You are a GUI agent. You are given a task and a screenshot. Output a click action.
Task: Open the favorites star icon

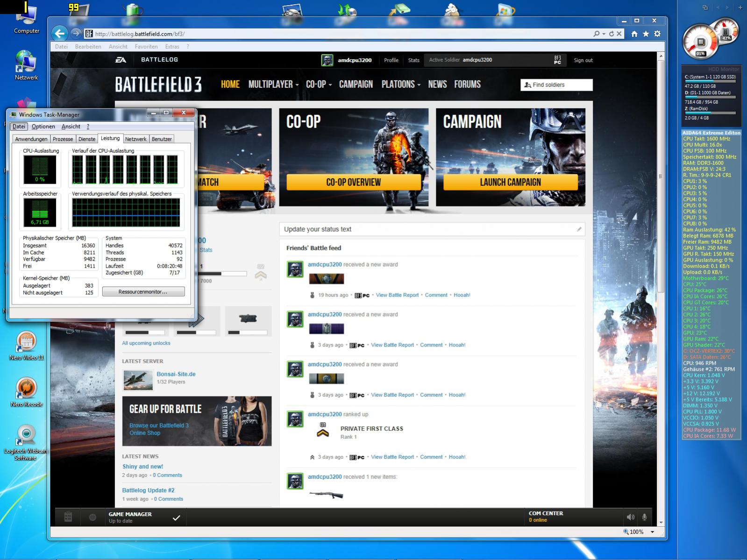pyautogui.click(x=646, y=34)
